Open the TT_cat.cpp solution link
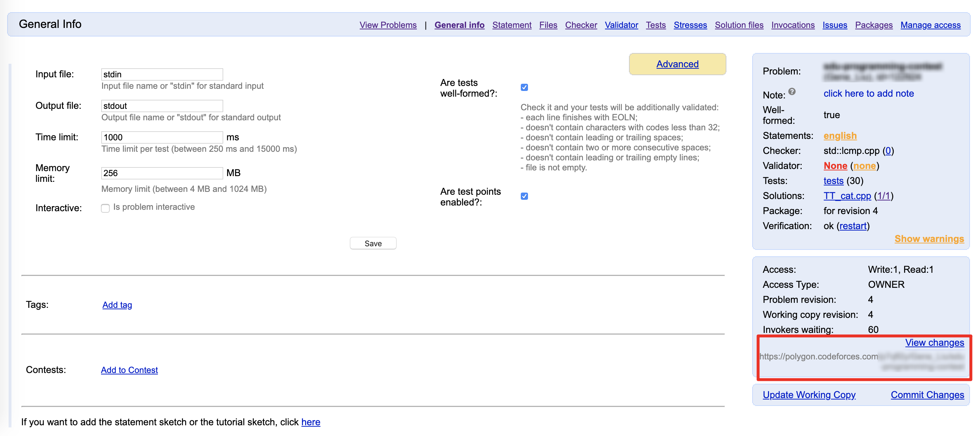The height and width of the screenshot is (436, 980). pyautogui.click(x=847, y=196)
